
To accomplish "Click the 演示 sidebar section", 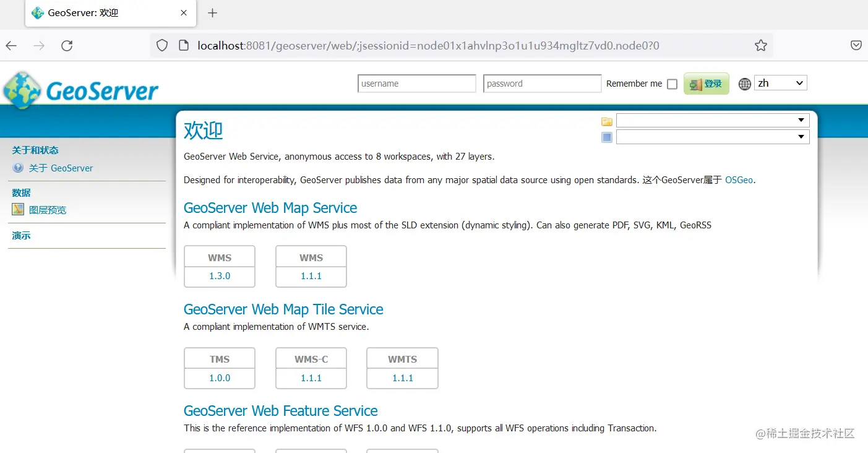I will 21,236.
